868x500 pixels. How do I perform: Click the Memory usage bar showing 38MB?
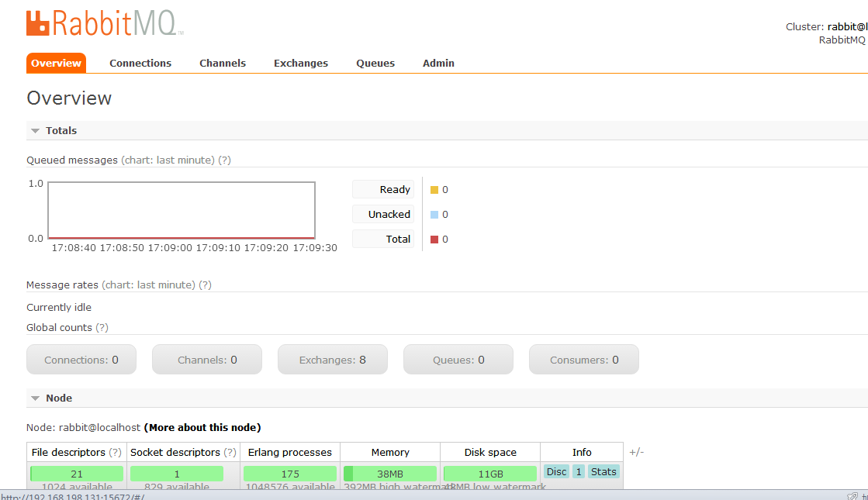coord(390,474)
